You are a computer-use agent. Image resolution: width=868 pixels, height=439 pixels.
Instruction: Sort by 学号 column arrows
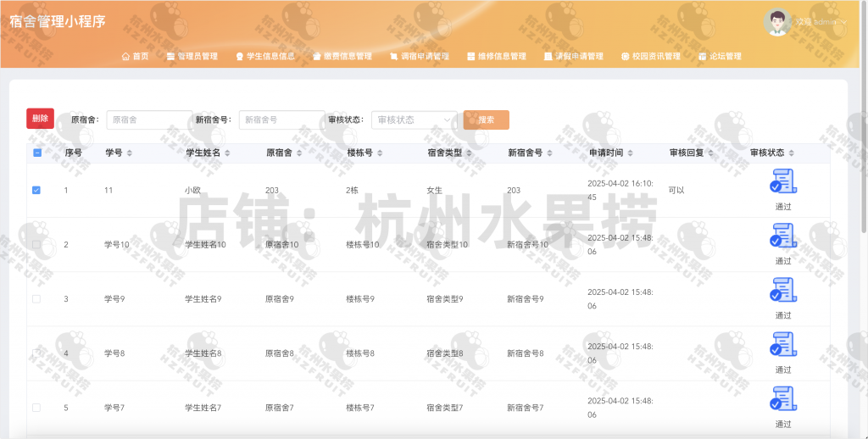click(x=130, y=153)
